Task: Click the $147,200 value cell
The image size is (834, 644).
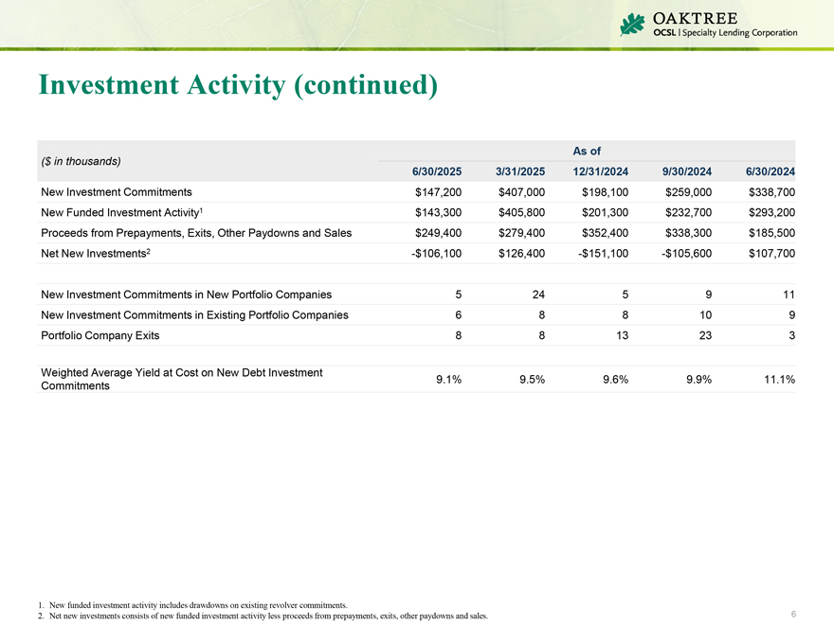Action: [438, 191]
